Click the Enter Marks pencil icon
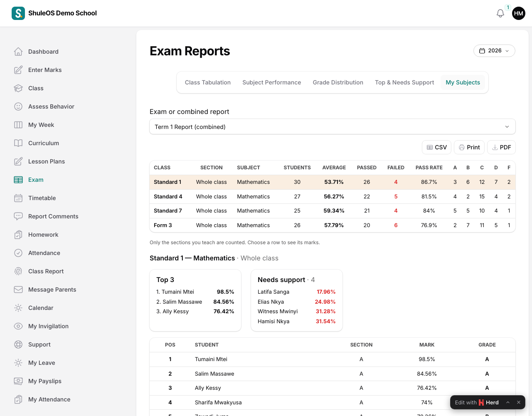The height and width of the screenshot is (416, 532). pos(18,70)
